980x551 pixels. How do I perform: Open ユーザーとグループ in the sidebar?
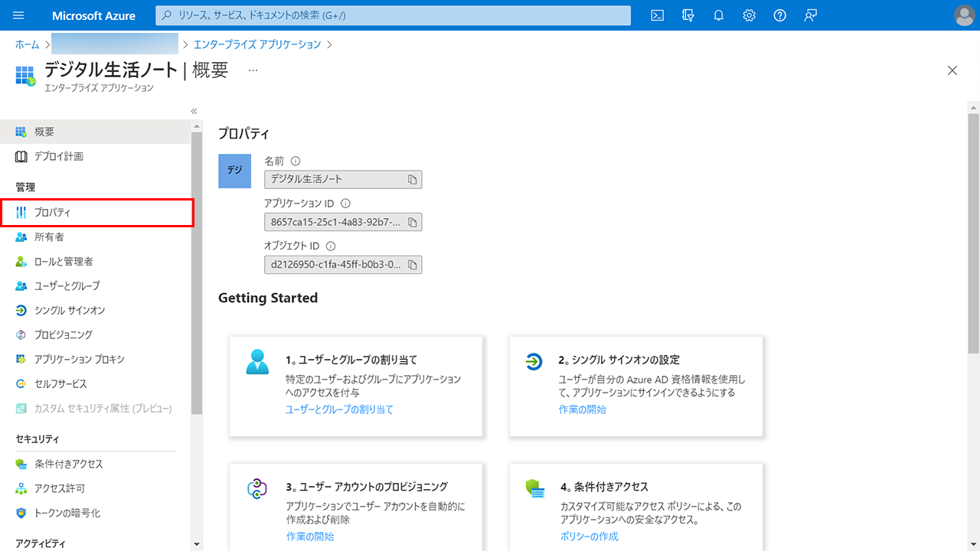[95, 286]
